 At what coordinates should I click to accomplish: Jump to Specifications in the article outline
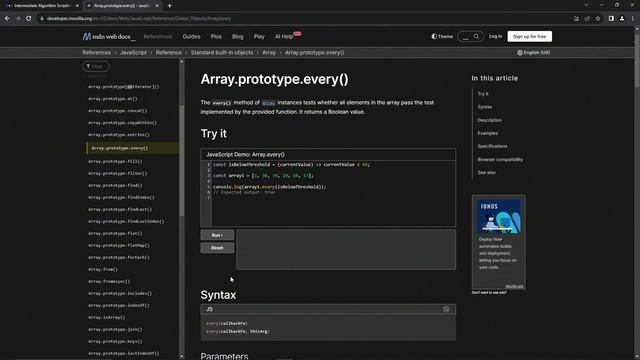tap(493, 146)
